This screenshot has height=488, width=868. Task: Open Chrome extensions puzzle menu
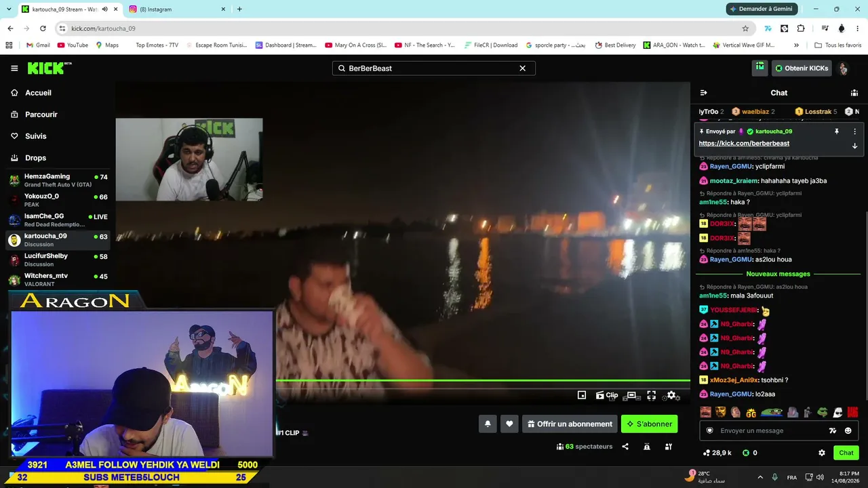coord(801,28)
